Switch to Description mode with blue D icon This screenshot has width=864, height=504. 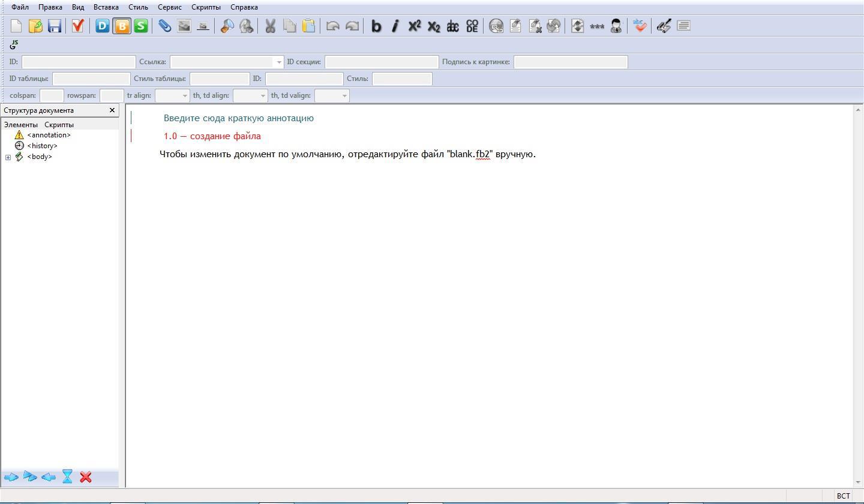[x=103, y=26]
